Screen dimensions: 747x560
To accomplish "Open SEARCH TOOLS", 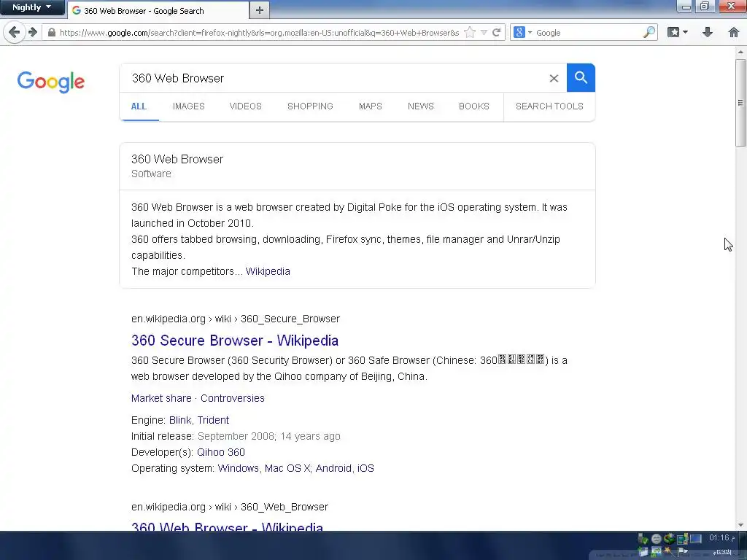I will point(549,106).
